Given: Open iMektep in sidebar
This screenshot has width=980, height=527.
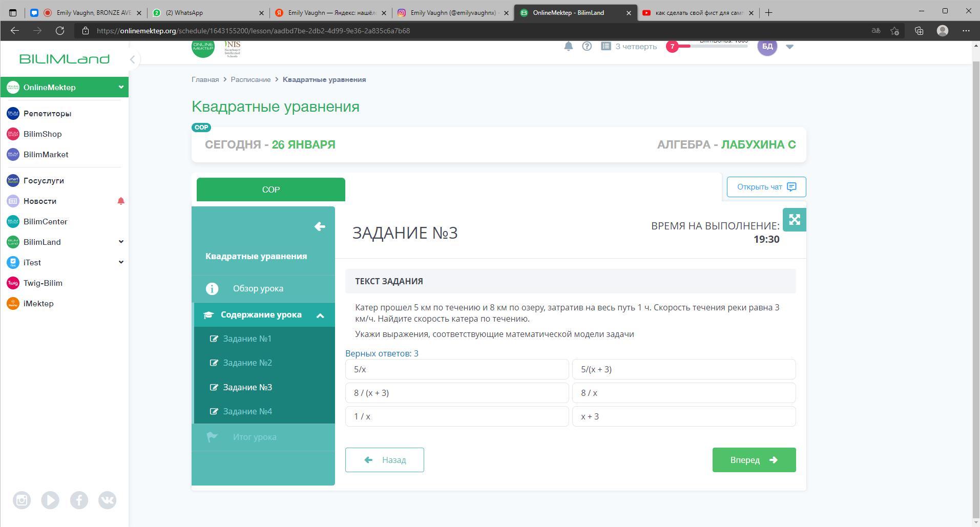Looking at the screenshot, I should [38, 304].
